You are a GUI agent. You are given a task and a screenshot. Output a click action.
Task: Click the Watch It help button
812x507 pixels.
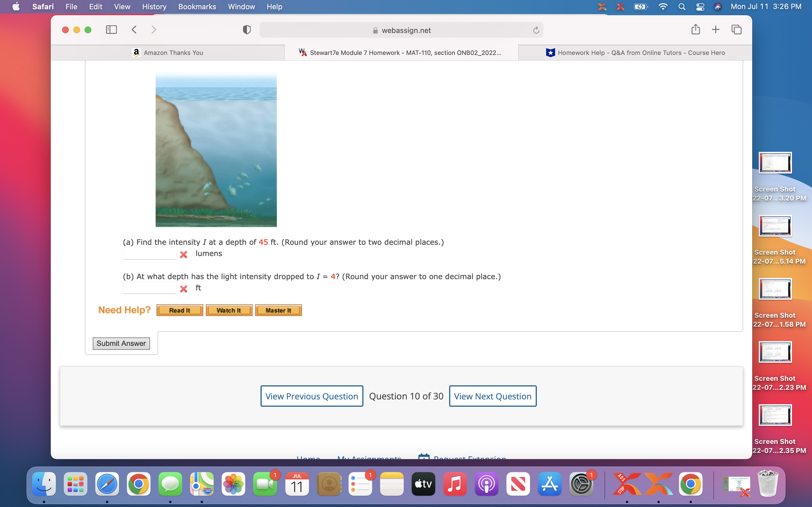229,310
